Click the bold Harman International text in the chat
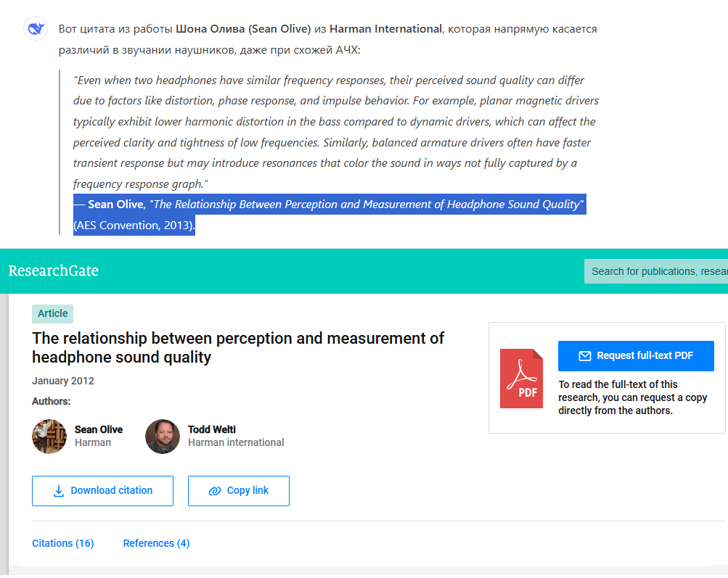The height and width of the screenshot is (578, 728). [x=385, y=29]
